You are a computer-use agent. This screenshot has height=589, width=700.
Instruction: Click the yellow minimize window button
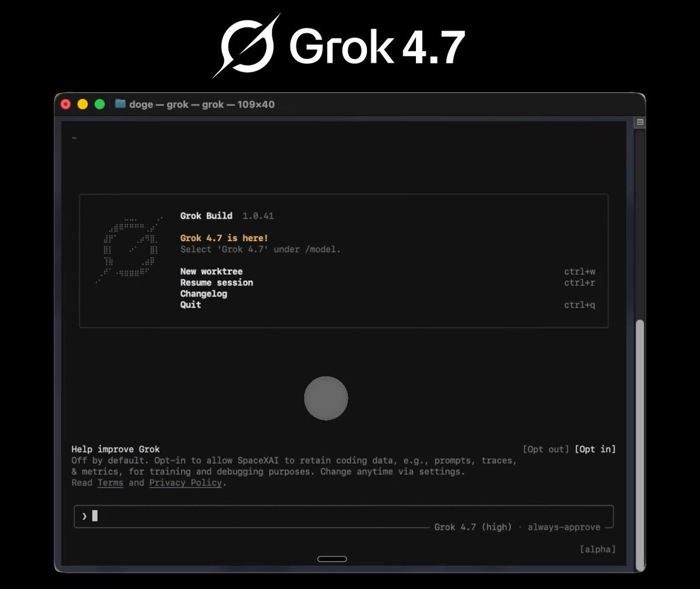click(x=83, y=104)
